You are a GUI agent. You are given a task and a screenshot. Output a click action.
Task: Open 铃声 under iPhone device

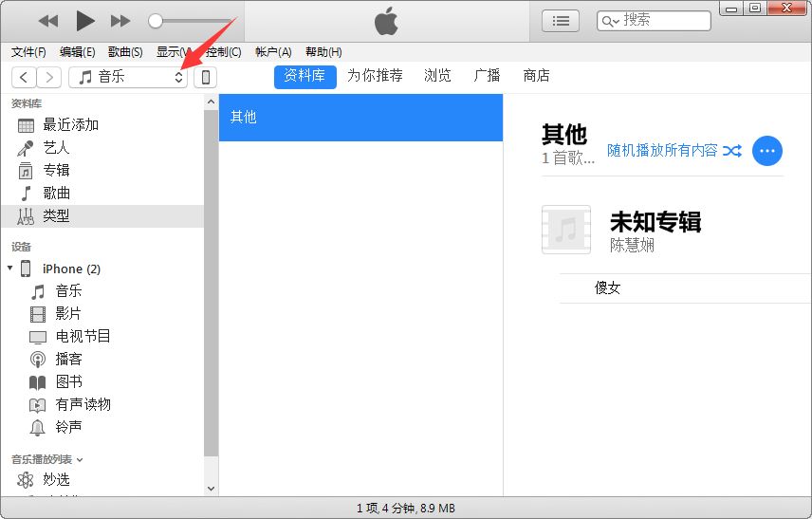point(68,427)
